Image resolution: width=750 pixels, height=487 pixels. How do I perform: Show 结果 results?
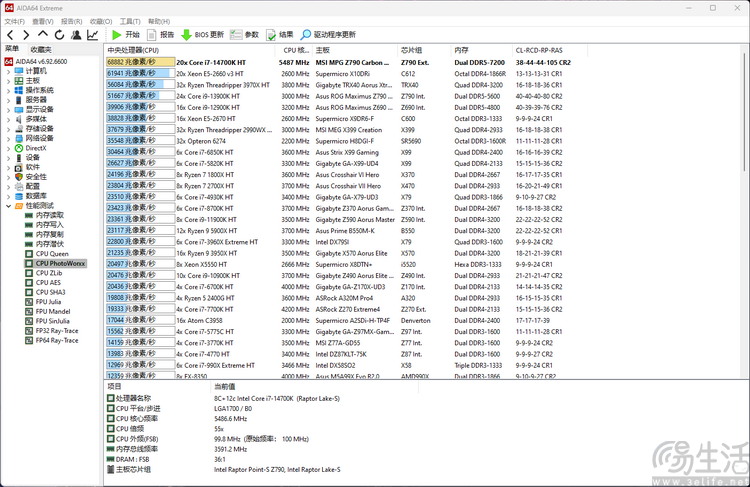(x=279, y=34)
